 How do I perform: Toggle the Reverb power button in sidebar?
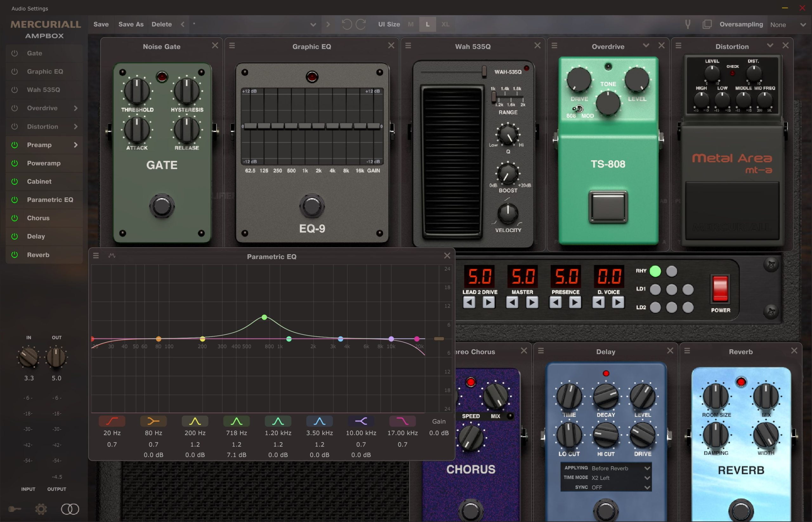pyautogui.click(x=14, y=255)
